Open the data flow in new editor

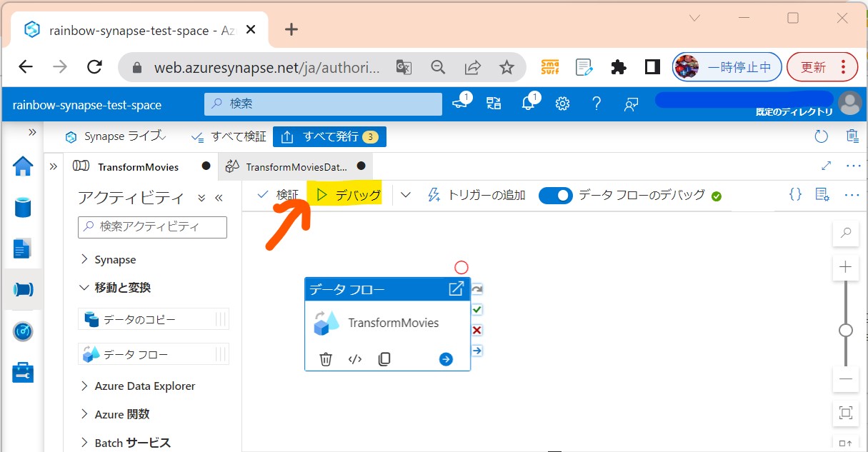tap(456, 289)
